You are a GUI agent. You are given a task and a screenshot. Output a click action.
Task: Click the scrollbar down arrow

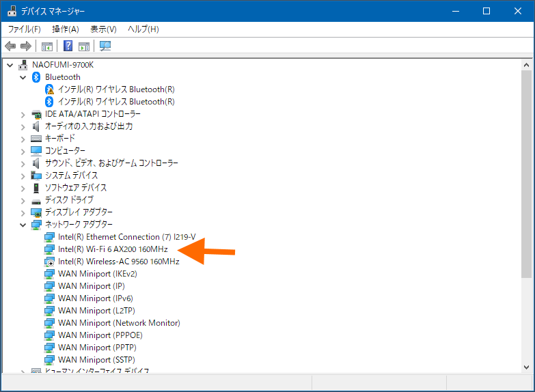pyautogui.click(x=527, y=367)
